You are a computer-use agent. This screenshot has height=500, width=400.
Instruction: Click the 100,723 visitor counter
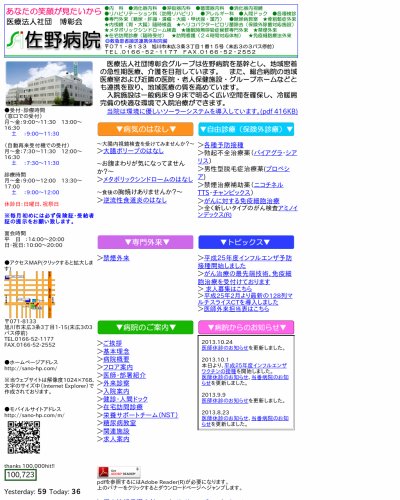(x=21, y=475)
